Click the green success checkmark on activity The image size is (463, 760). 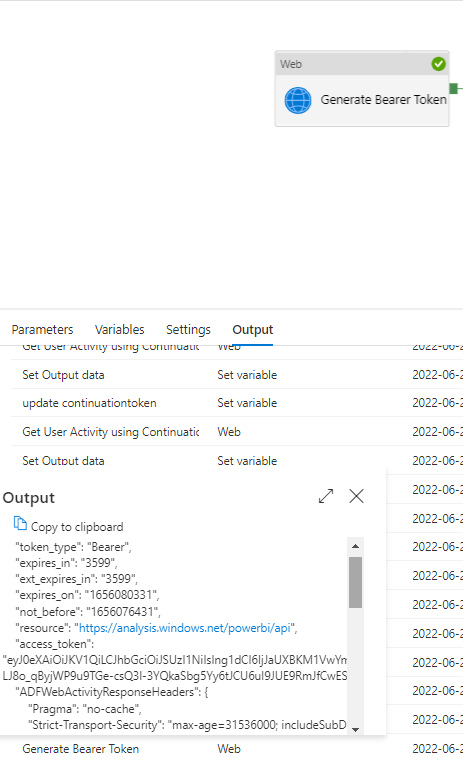pyautogui.click(x=438, y=64)
